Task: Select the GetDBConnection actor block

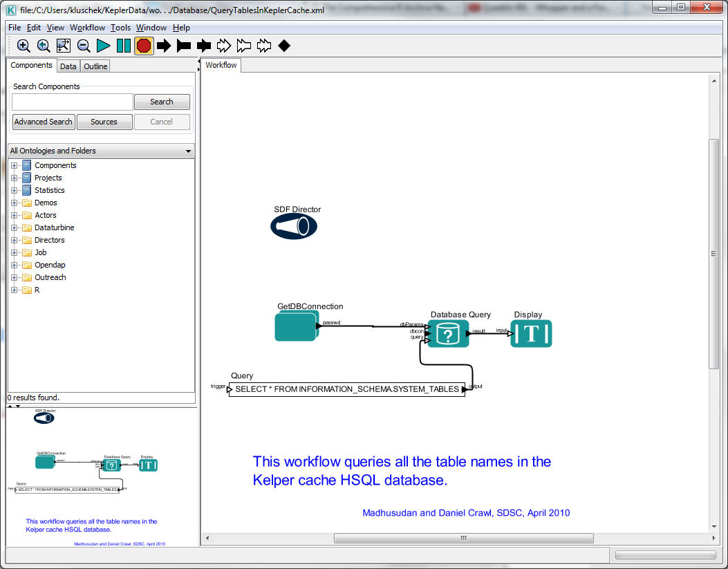Action: 297,326
